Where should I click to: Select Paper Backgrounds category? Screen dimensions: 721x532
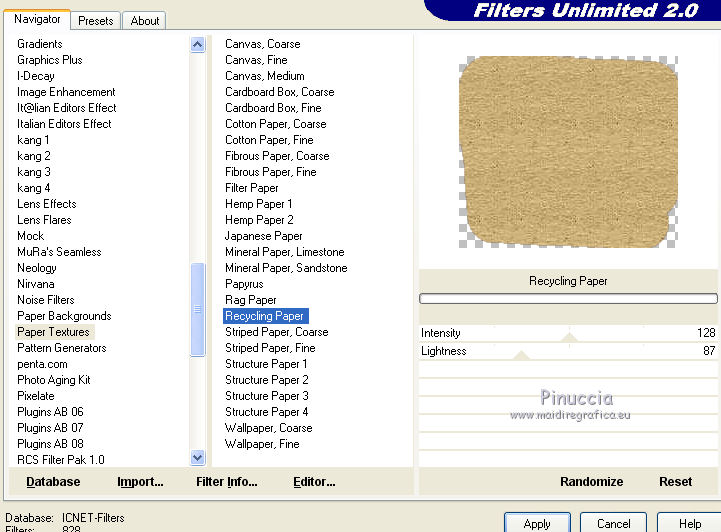64,316
